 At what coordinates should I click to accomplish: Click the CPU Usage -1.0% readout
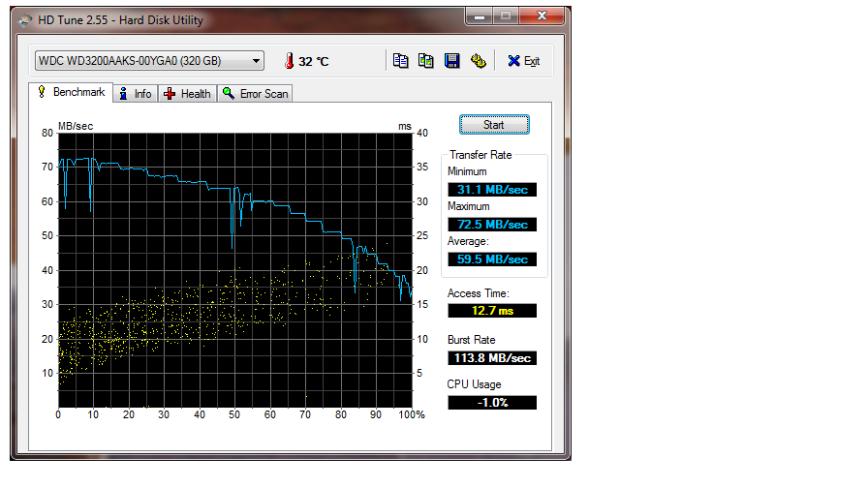(x=491, y=402)
